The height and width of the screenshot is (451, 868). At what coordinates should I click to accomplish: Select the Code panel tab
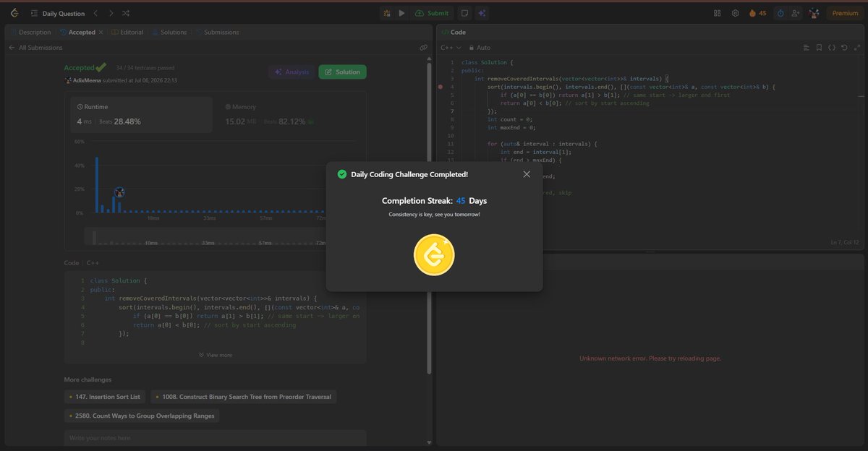point(453,32)
